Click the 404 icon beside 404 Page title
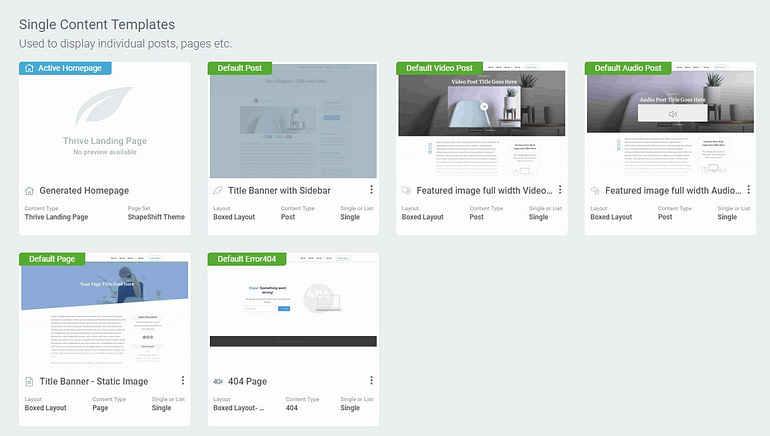Viewport: 770px width, 436px height. coord(218,381)
